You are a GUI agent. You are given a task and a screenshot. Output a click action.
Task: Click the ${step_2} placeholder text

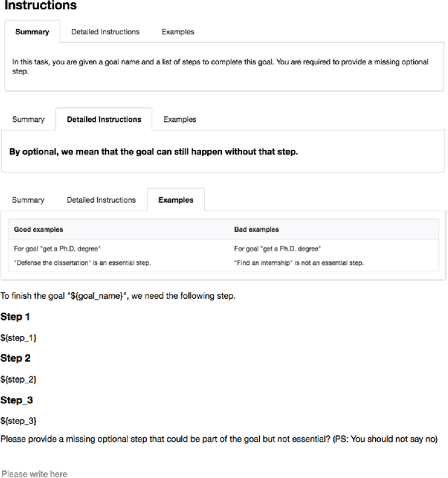18,379
